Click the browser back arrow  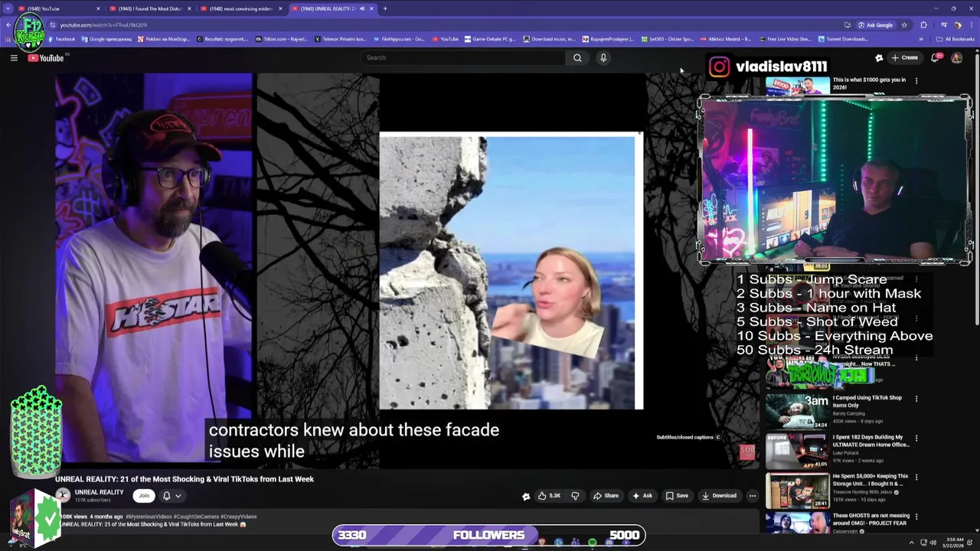8,24
